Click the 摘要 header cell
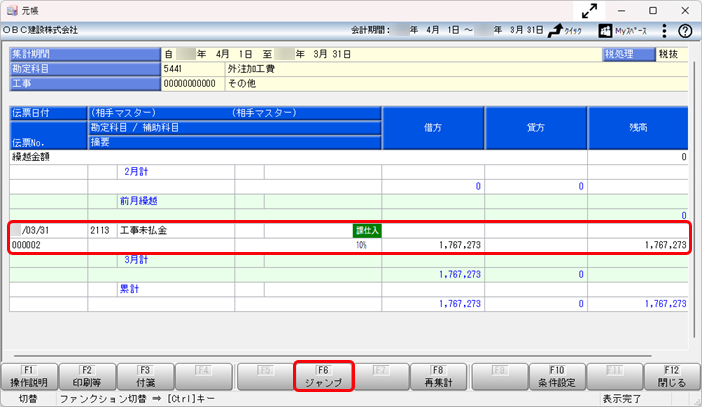Image resolution: width=702 pixels, height=407 pixels. [x=235, y=142]
